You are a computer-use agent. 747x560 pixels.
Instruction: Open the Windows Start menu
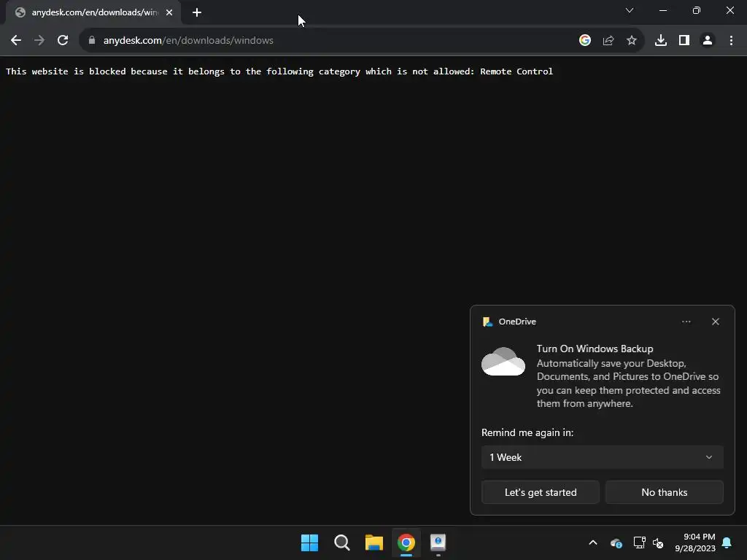point(309,542)
